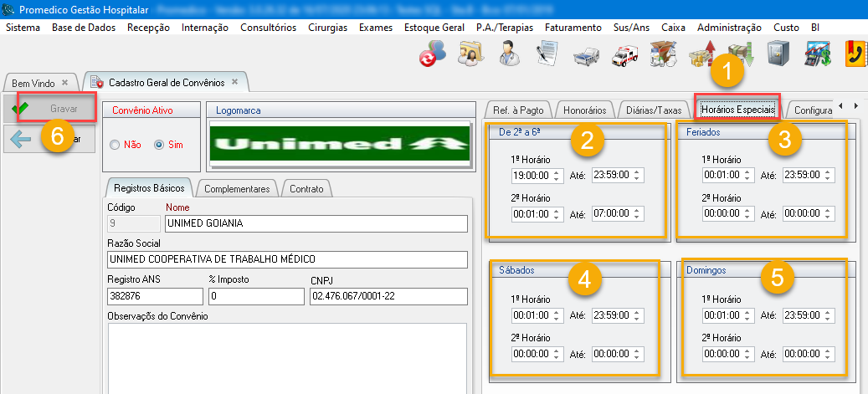Decrease De 2ª a 6ª 2º Horário start 00:01:00
868x394 pixels.
(557, 217)
